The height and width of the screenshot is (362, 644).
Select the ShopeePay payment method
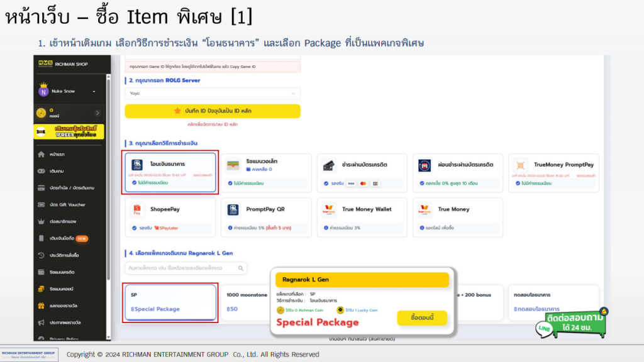pyautogui.click(x=170, y=216)
